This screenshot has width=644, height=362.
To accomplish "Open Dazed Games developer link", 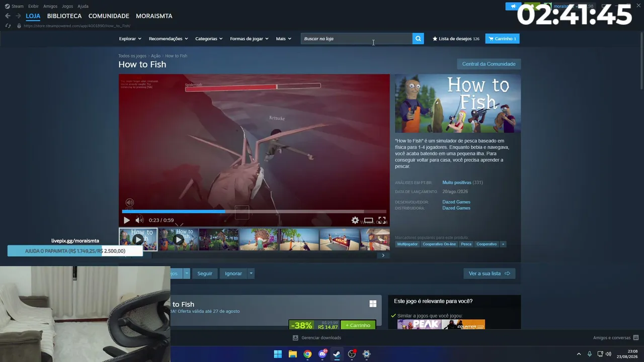I will coord(456,202).
